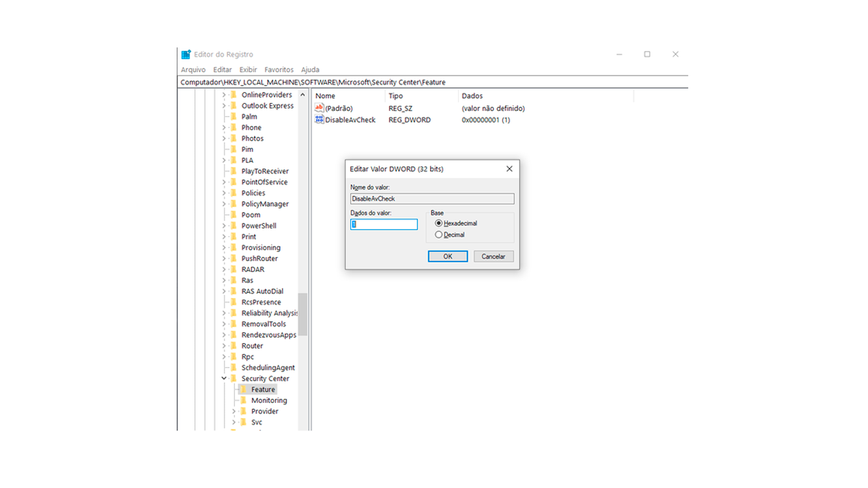Expand the Svc subkey
This screenshot has width=868, height=488.
coord(234,422)
